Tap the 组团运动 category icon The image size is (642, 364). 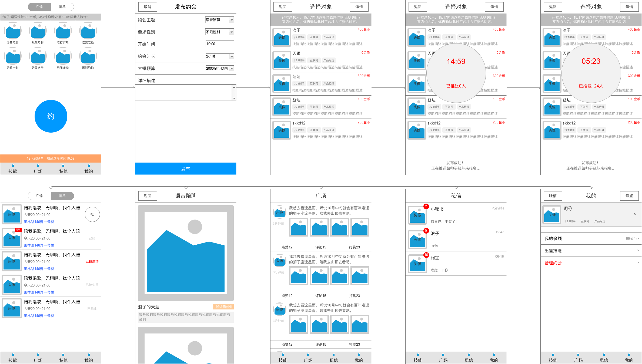(x=63, y=56)
